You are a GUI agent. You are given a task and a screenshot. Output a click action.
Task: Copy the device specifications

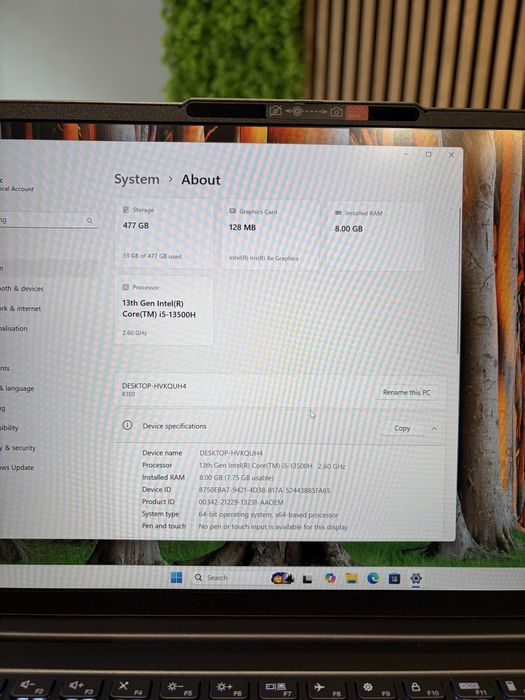pyautogui.click(x=402, y=428)
